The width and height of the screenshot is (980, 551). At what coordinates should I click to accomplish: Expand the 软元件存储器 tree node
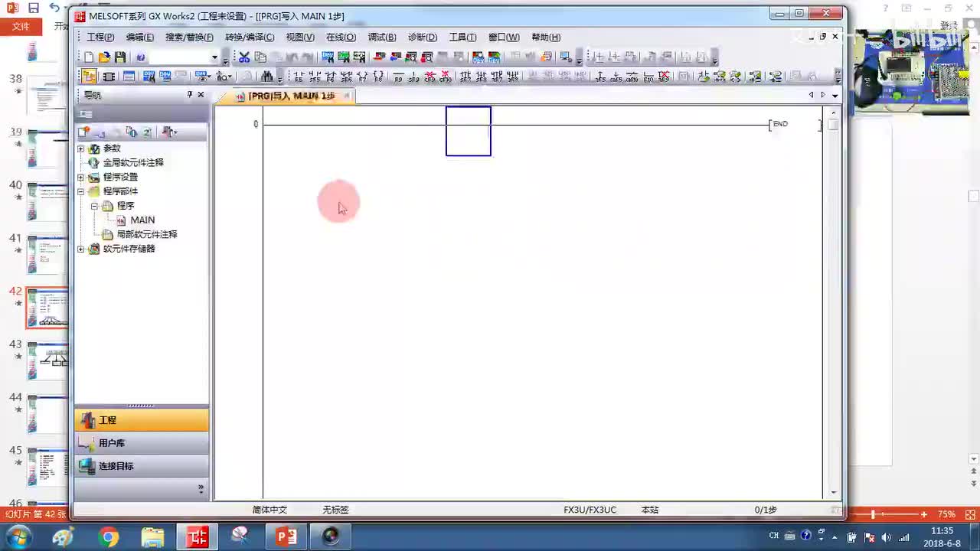click(x=81, y=249)
